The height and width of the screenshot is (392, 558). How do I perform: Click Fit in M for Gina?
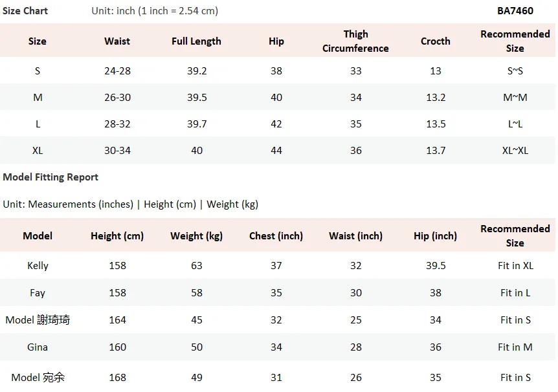(515, 347)
